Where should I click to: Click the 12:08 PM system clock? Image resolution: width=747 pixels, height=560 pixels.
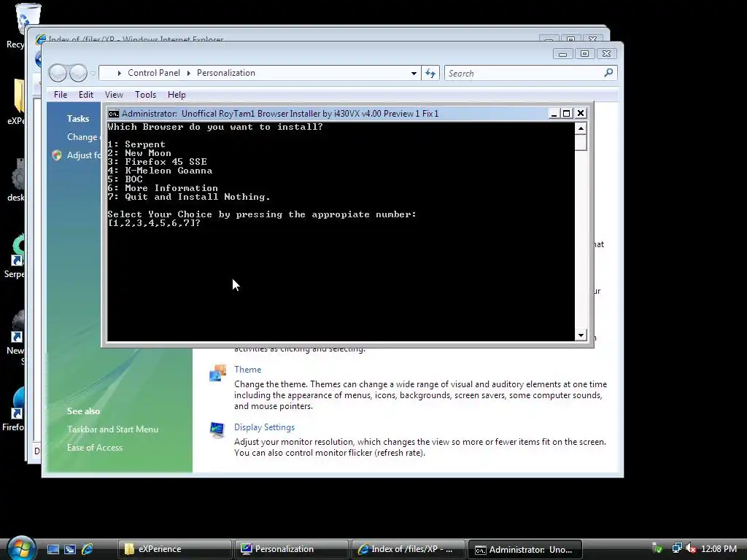coord(719,548)
